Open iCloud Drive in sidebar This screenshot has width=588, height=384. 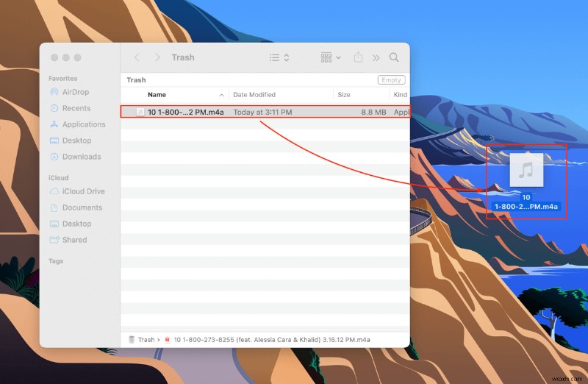(x=83, y=191)
